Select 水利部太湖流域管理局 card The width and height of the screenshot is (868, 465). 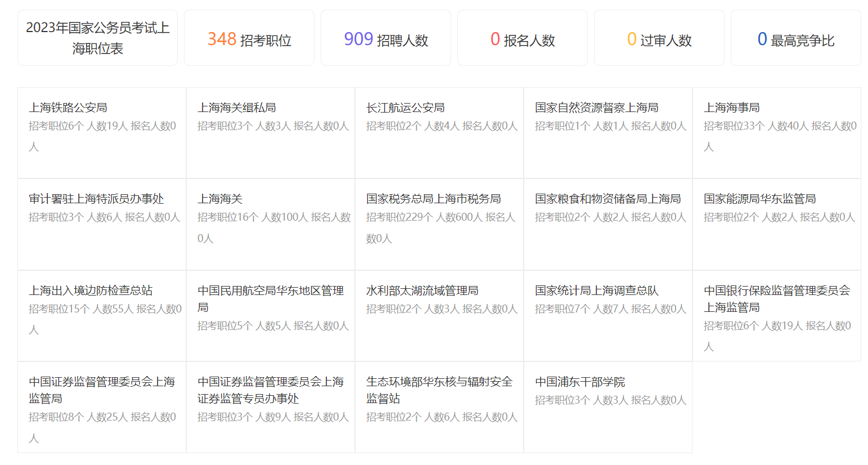coord(439,316)
